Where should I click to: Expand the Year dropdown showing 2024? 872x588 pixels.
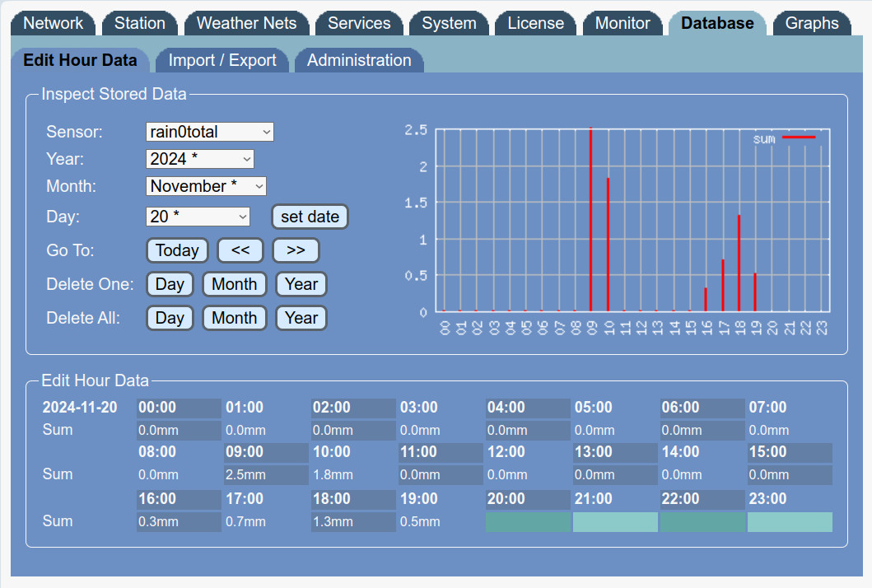199,159
